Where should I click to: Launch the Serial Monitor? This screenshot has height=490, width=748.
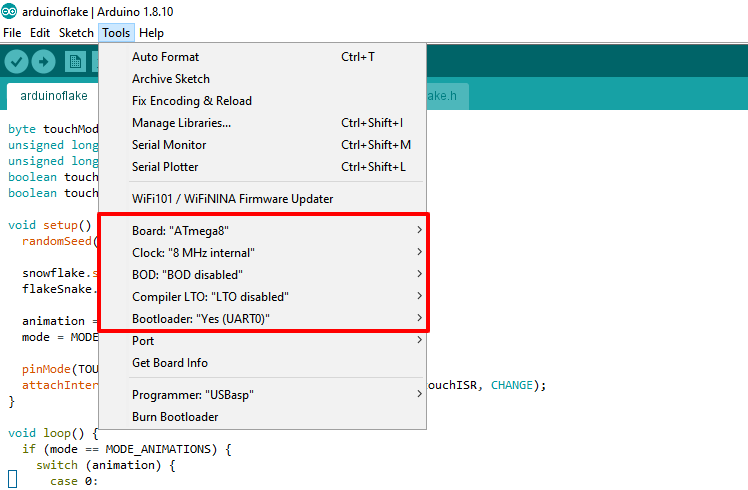click(262, 145)
